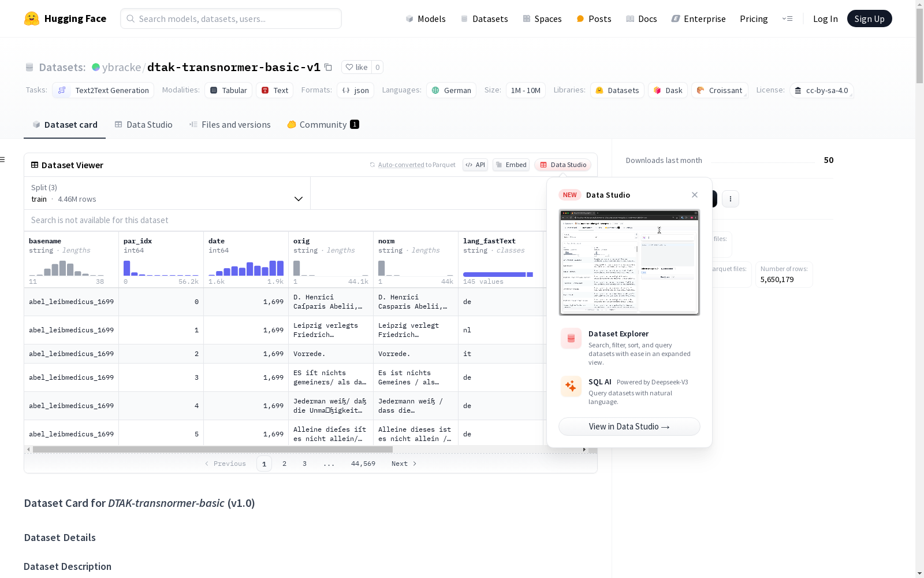
Task: Click the like count number
Action: (x=378, y=67)
